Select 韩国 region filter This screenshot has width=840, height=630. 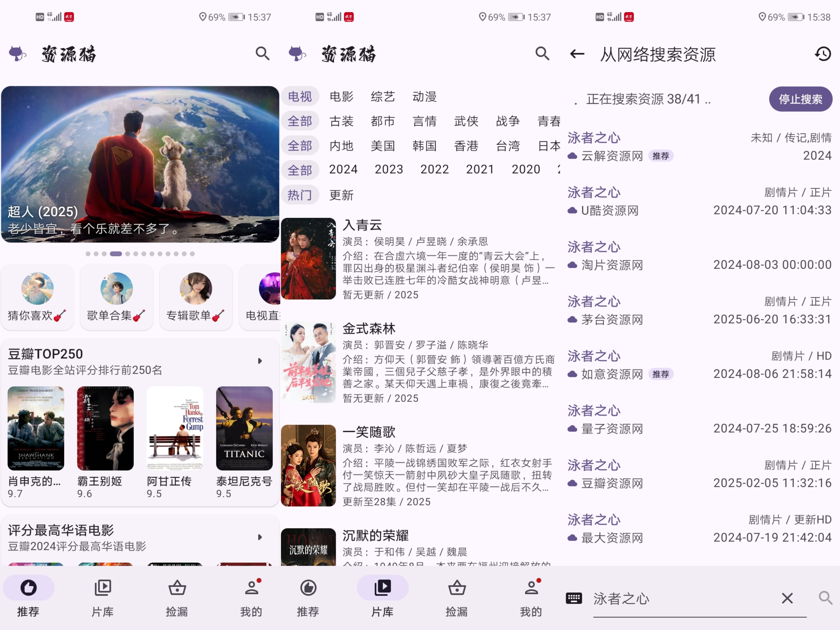click(424, 146)
